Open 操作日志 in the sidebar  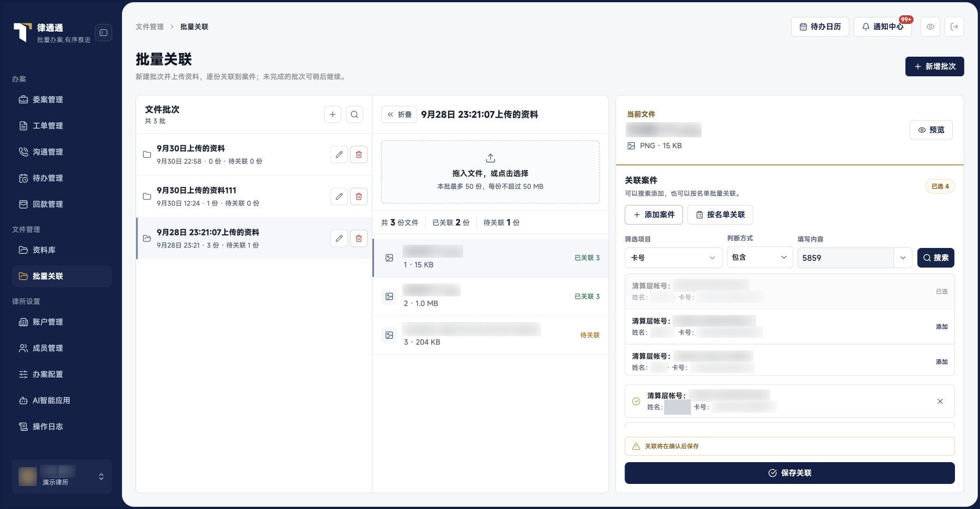click(x=62, y=427)
